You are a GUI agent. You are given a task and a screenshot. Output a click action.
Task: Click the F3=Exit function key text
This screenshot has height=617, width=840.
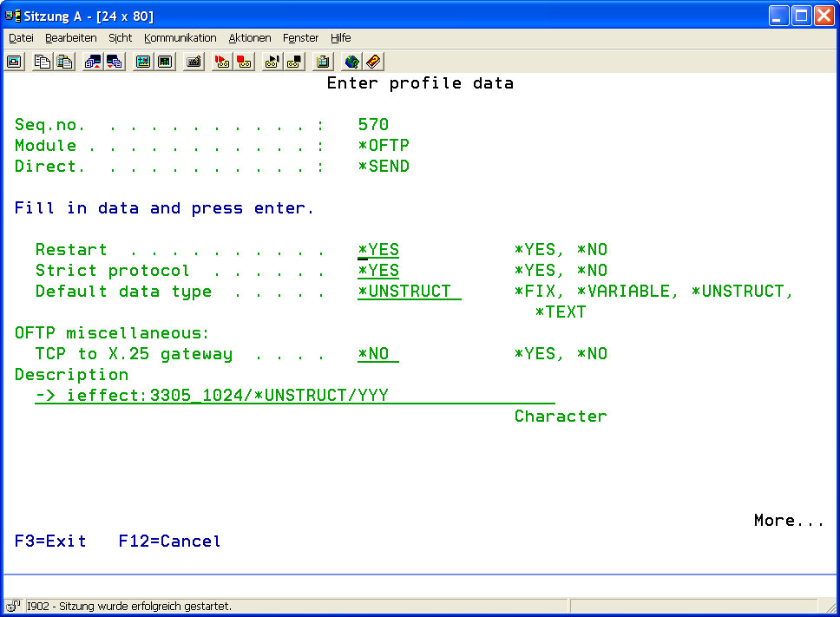[50, 542]
